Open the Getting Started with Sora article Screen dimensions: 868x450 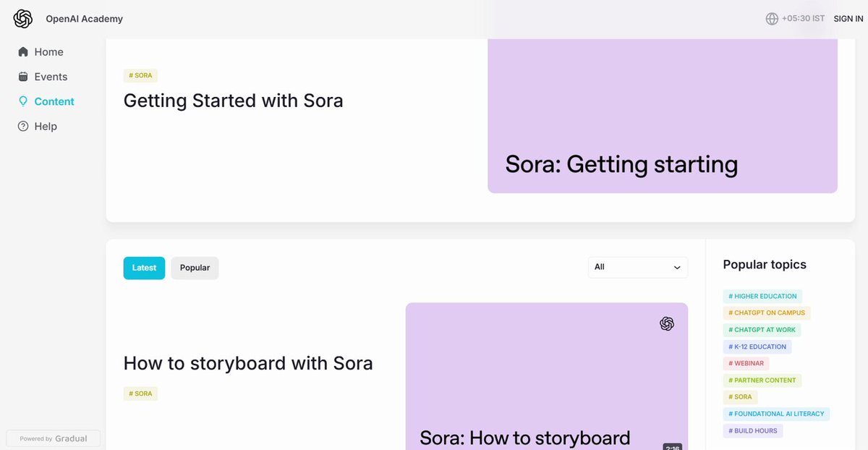233,100
